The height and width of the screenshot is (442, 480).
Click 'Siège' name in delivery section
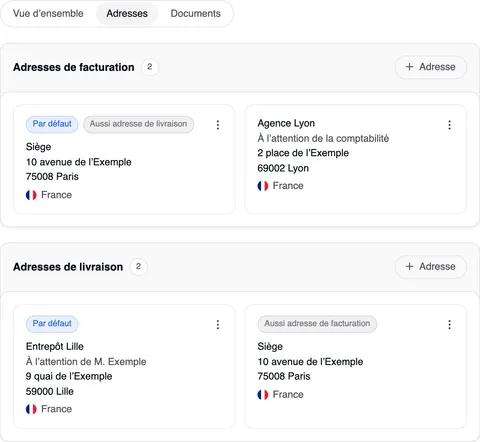click(x=270, y=347)
